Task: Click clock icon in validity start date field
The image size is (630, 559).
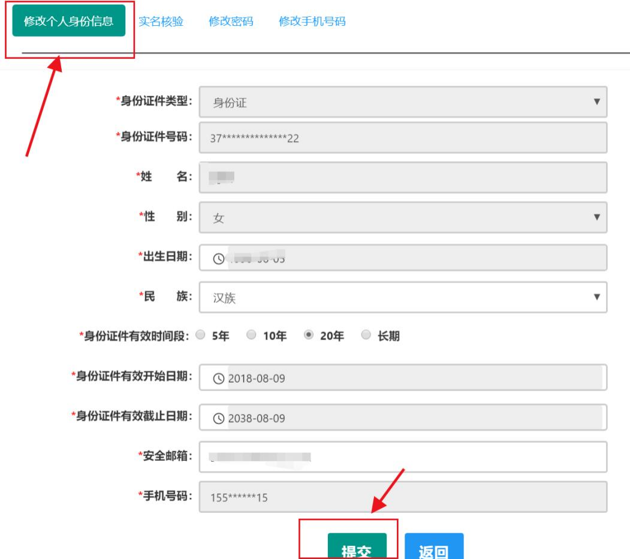Action: point(219,378)
